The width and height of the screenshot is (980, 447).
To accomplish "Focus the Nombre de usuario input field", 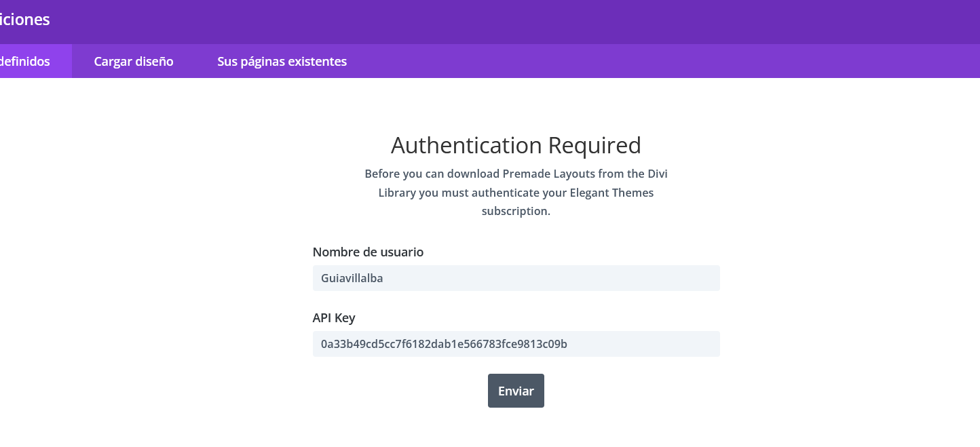I will [x=516, y=278].
